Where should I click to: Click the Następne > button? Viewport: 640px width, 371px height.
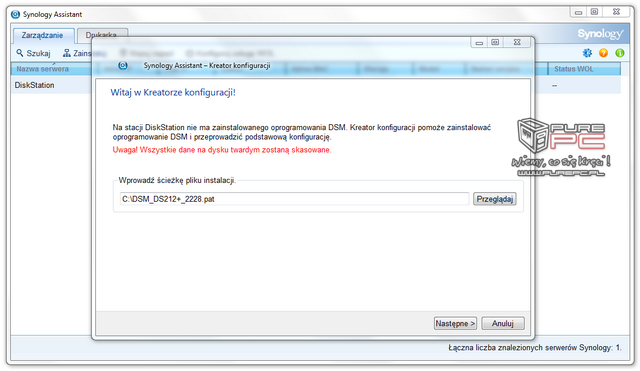coord(455,323)
